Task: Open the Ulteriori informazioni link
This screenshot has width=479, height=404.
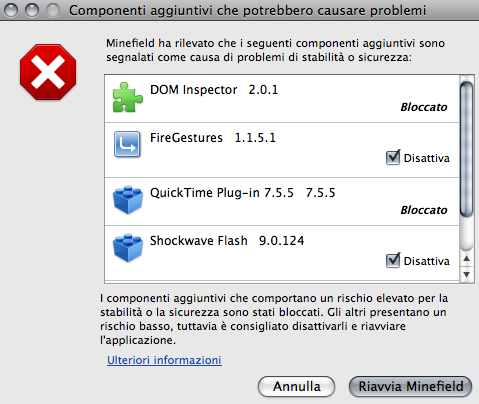Action: tap(164, 360)
